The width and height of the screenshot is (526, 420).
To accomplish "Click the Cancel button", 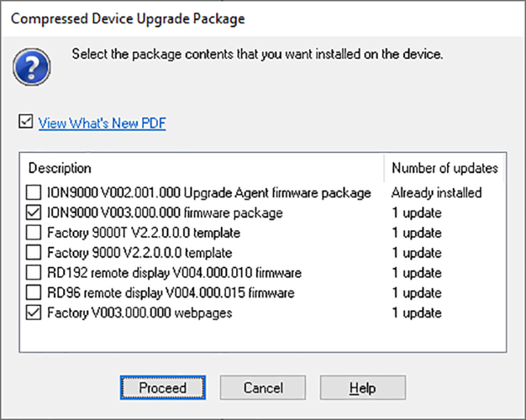I will coord(262,388).
